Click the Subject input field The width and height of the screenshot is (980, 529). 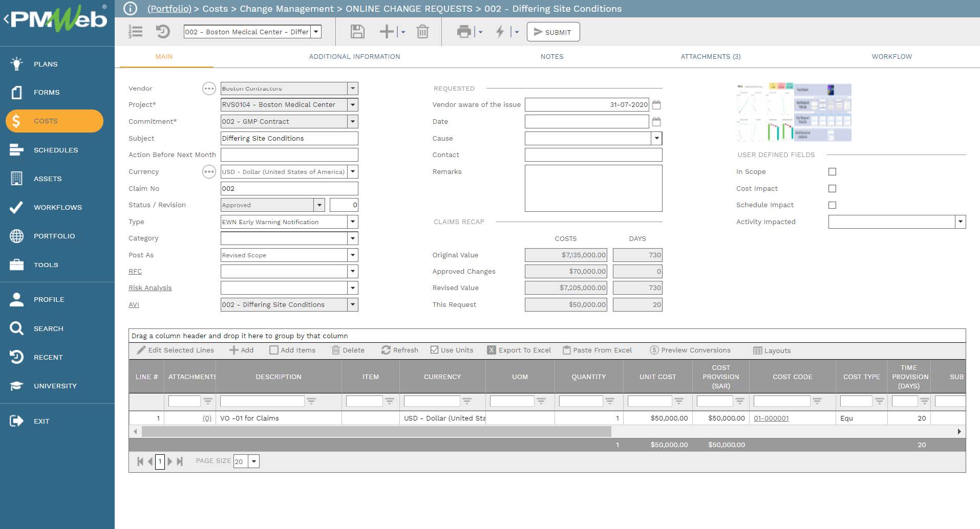tap(289, 139)
